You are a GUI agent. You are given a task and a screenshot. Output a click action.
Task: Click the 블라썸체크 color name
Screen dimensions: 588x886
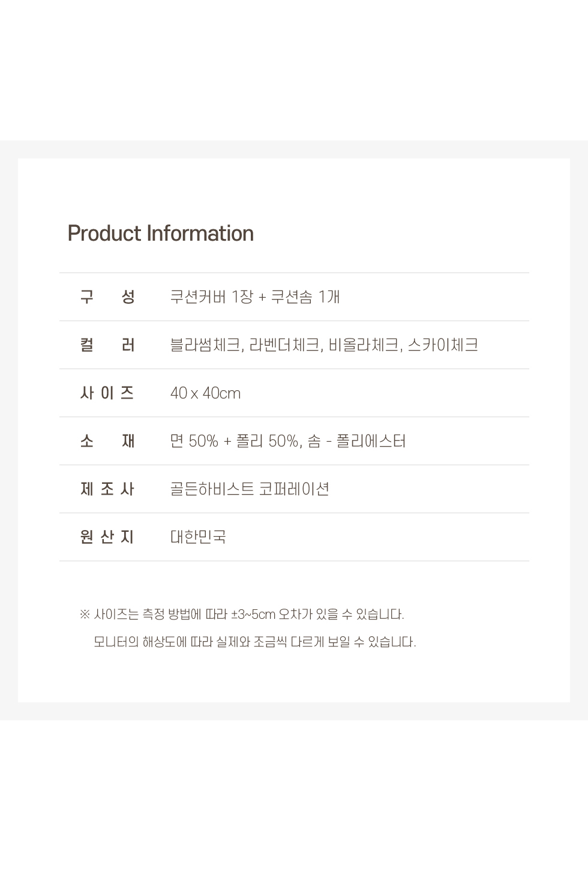[206, 345]
